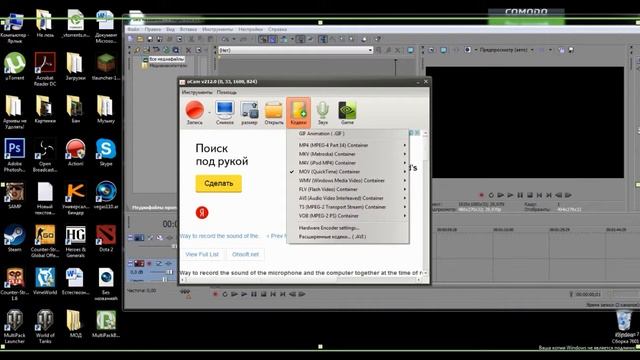Click the help question-mark icon in Vegas toolbar
640x360 pixels.
tap(378, 39)
